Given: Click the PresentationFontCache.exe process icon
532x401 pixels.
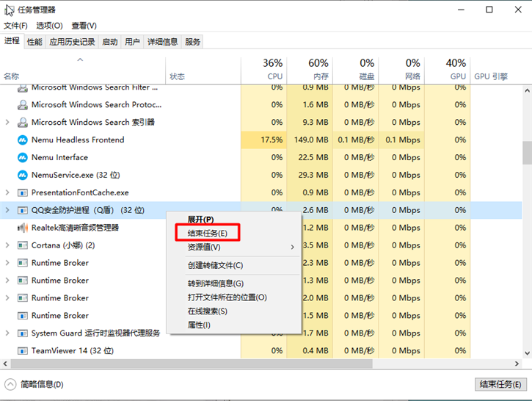Looking at the screenshot, I should click(x=23, y=192).
